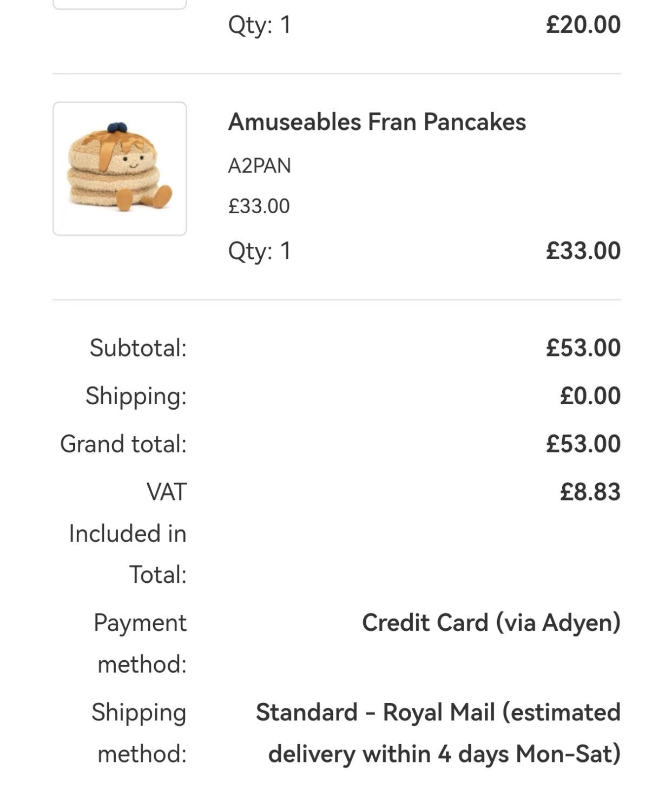Click the Grand total label

[x=123, y=444]
